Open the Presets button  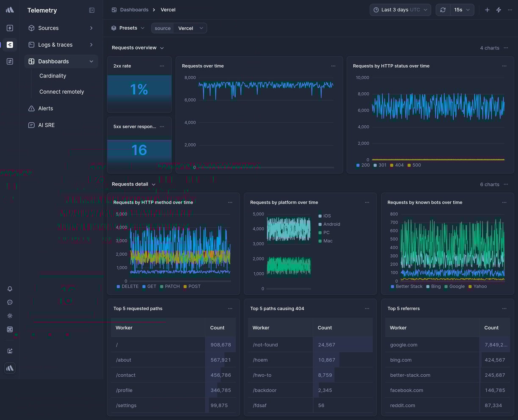click(x=128, y=28)
